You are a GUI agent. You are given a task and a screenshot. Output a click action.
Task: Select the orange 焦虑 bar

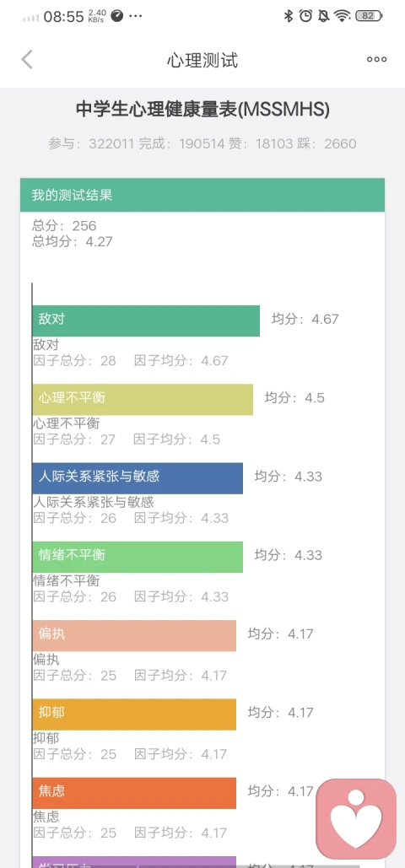pos(135,792)
